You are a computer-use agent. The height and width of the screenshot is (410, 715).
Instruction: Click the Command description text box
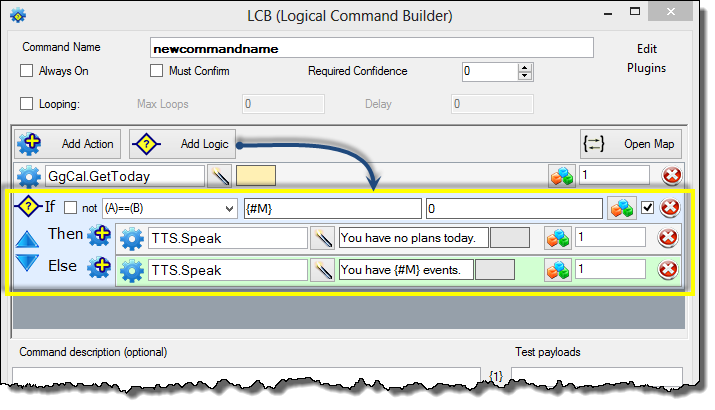246,375
